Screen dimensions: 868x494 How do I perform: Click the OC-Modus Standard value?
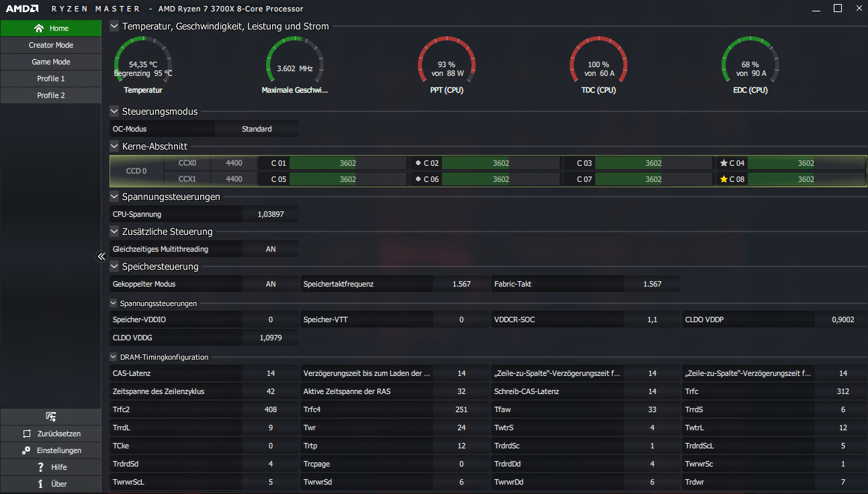[x=257, y=129]
